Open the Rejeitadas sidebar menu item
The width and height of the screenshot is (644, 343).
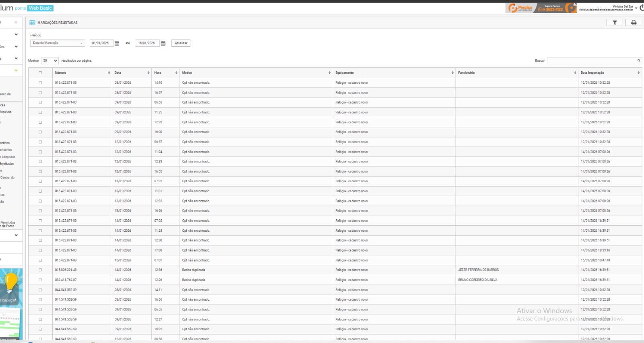(x=7, y=164)
